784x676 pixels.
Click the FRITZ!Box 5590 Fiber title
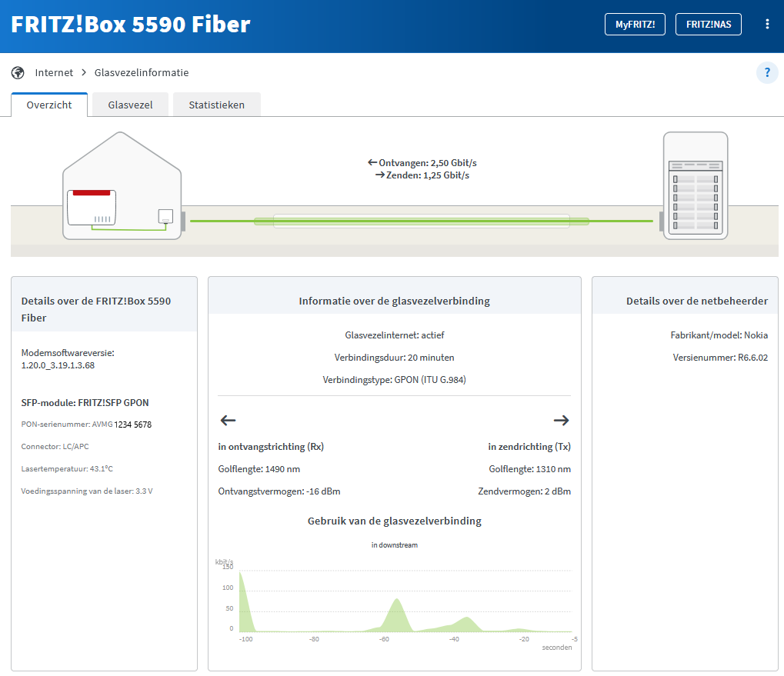click(131, 24)
